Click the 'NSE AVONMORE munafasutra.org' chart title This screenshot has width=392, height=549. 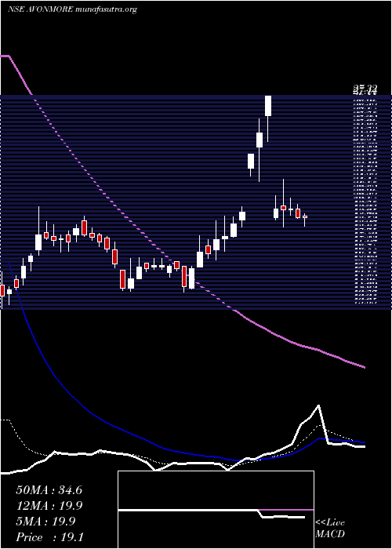72,9
